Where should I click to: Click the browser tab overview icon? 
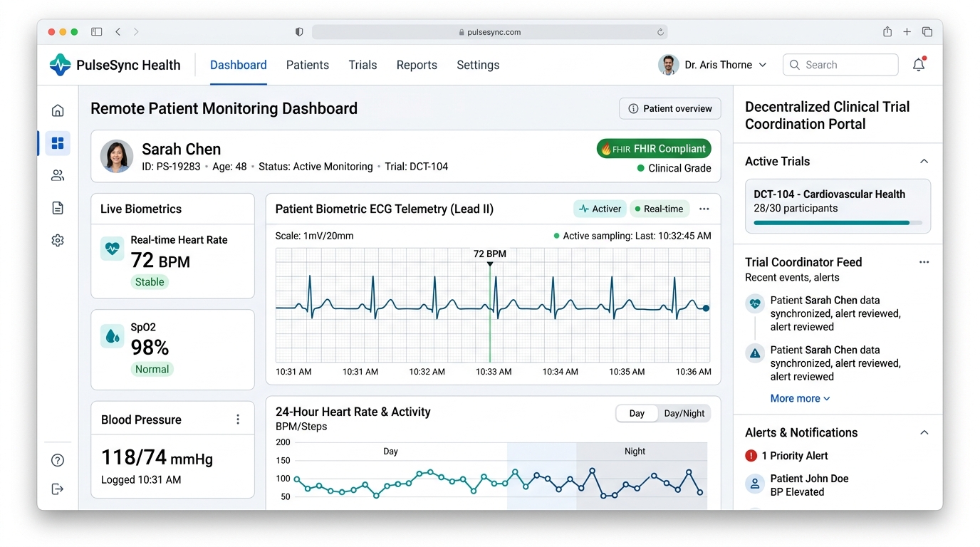click(927, 31)
